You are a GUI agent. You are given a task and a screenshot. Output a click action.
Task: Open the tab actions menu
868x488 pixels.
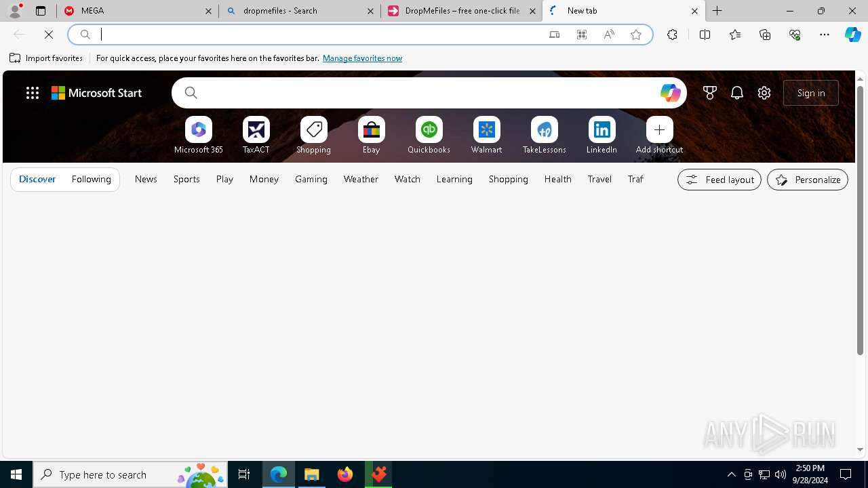tap(41, 11)
